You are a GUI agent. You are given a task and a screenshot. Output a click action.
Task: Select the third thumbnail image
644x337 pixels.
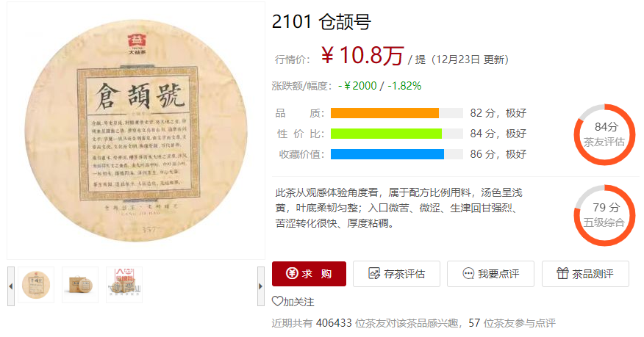click(x=124, y=285)
